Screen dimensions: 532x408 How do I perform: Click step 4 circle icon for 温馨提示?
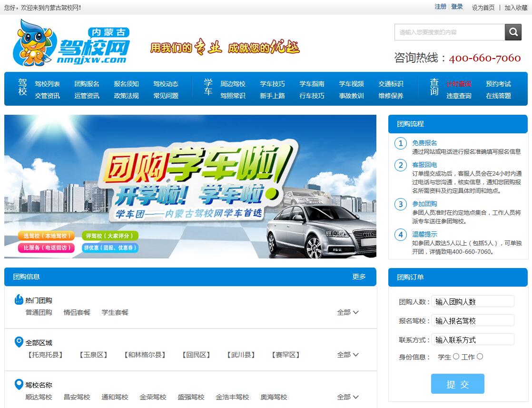coord(401,235)
